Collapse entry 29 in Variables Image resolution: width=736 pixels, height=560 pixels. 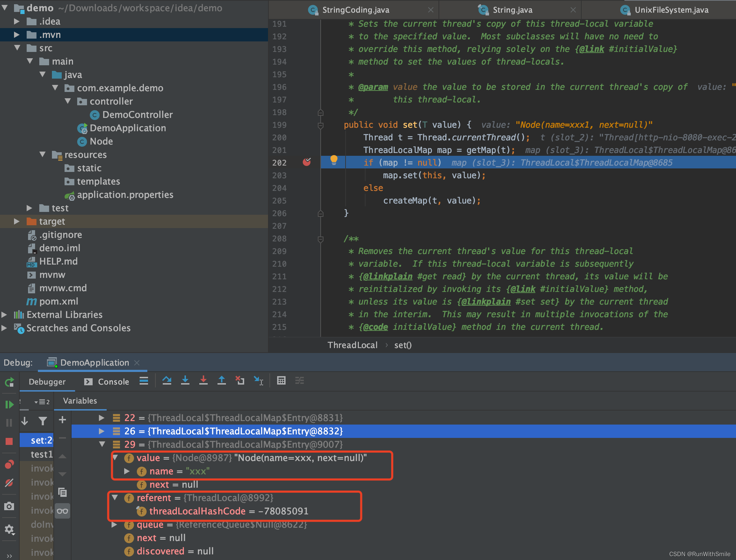(102, 444)
